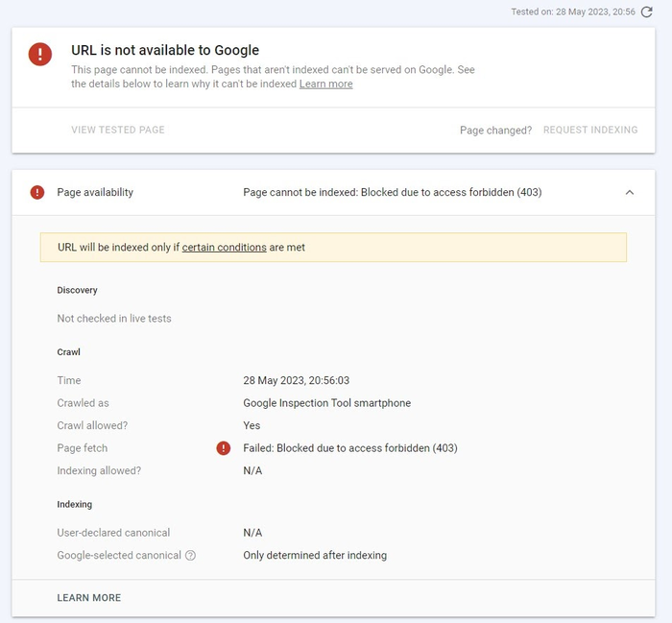Click the Indexing section heading
The height and width of the screenshot is (623, 672).
[75, 504]
